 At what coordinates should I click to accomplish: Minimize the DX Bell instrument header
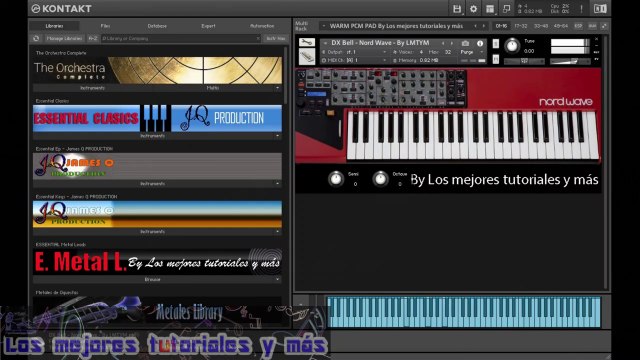(x=596, y=46)
